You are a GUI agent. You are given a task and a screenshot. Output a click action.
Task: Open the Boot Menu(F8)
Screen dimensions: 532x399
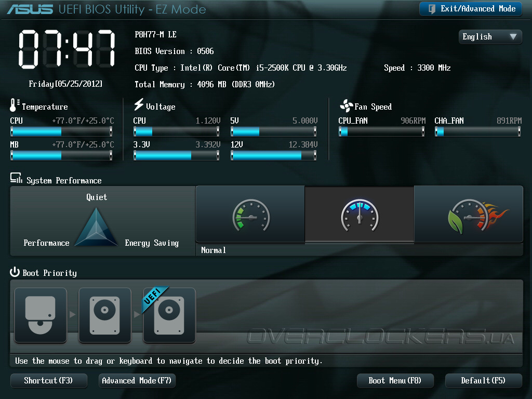(x=395, y=380)
